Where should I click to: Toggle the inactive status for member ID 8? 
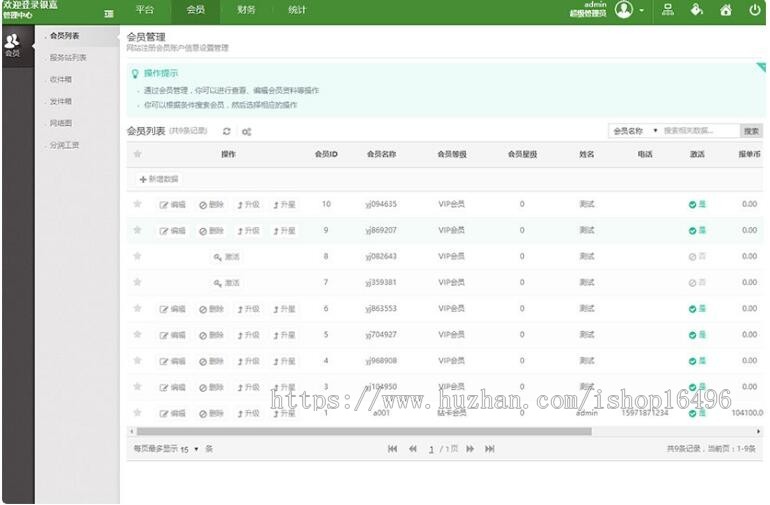click(697, 256)
